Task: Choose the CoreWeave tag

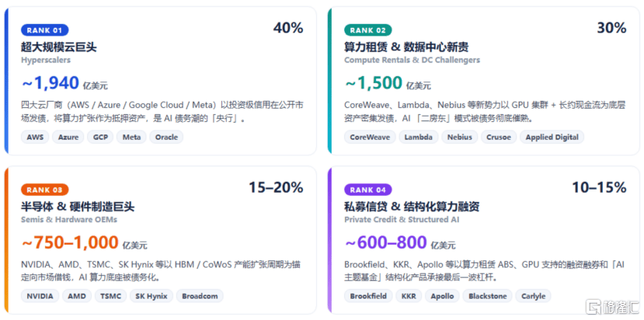Action: 370,137
